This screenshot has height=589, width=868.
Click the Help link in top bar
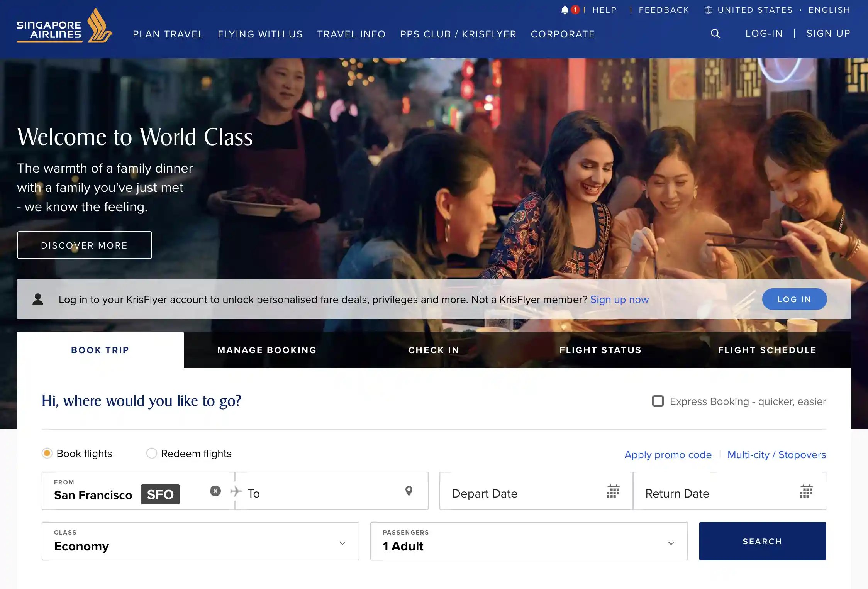[605, 10]
